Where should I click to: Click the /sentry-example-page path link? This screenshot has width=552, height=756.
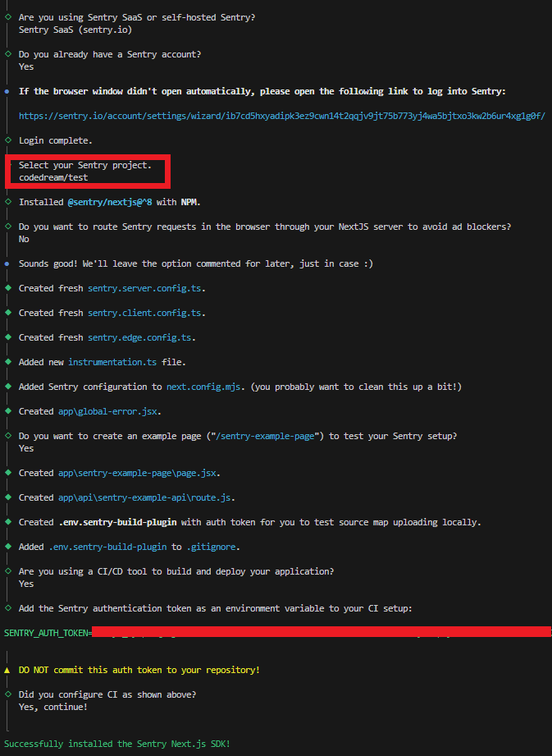coord(265,436)
